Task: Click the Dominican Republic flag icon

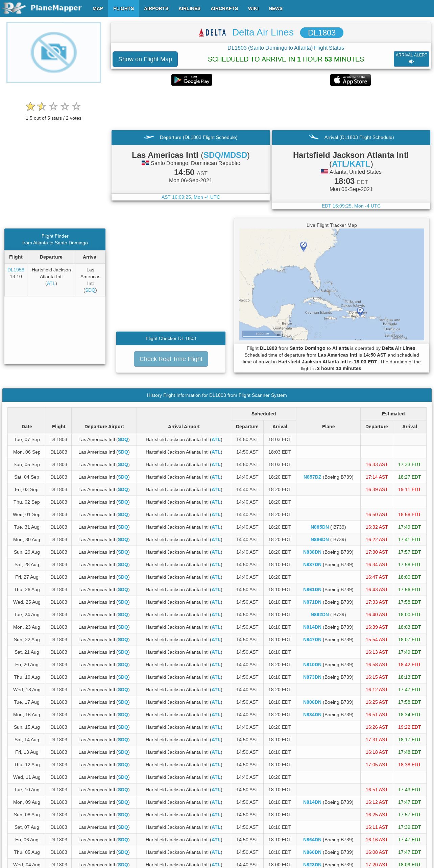Action: pos(145,163)
